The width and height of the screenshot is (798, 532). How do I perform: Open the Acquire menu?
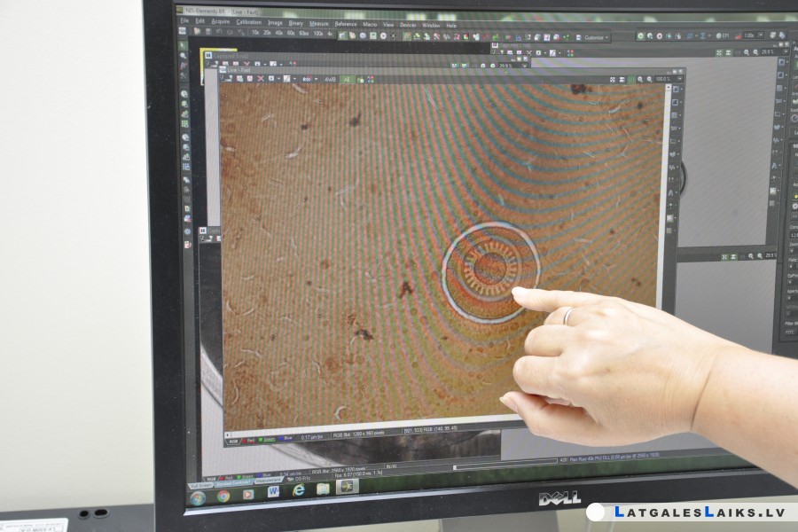[220, 21]
